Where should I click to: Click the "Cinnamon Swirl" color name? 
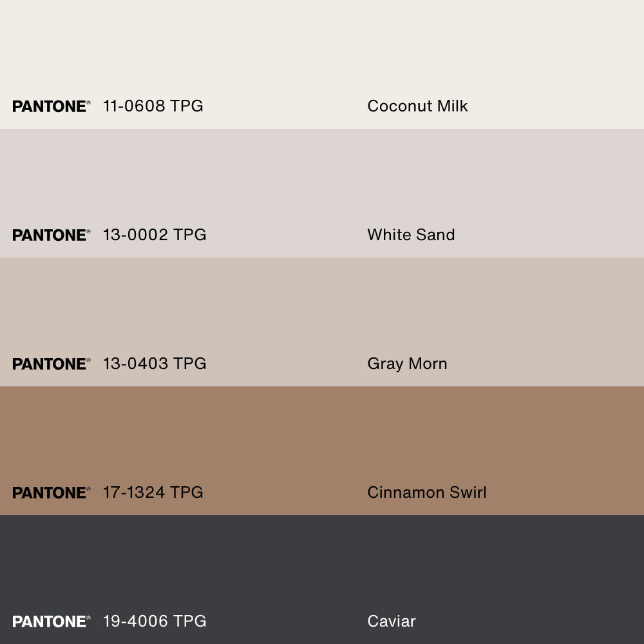pos(427,493)
